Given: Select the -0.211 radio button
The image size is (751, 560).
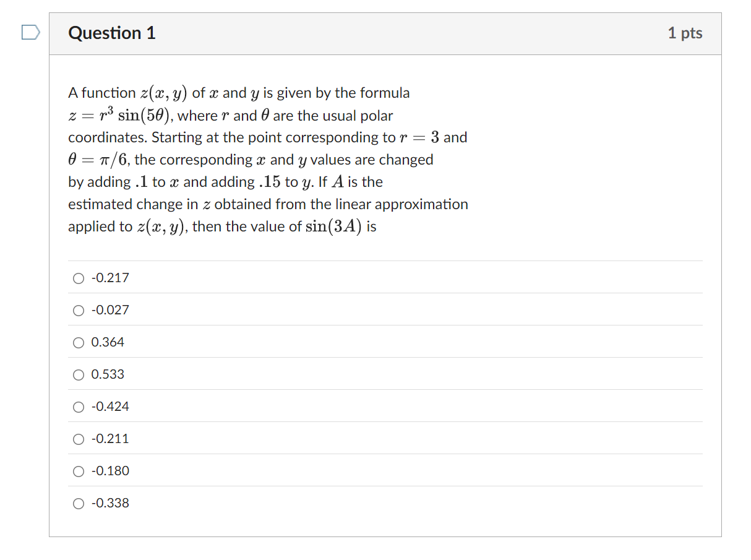Looking at the screenshot, I should pyautogui.click(x=79, y=439).
